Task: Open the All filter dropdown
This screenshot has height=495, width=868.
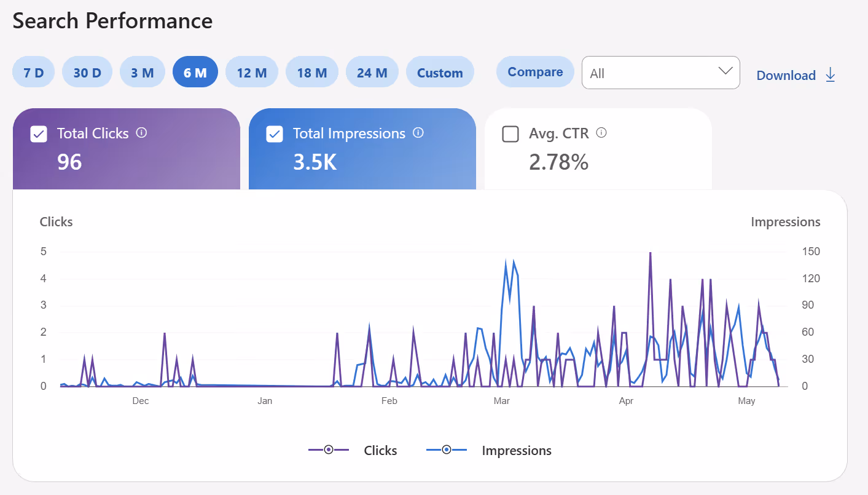Action: point(660,73)
